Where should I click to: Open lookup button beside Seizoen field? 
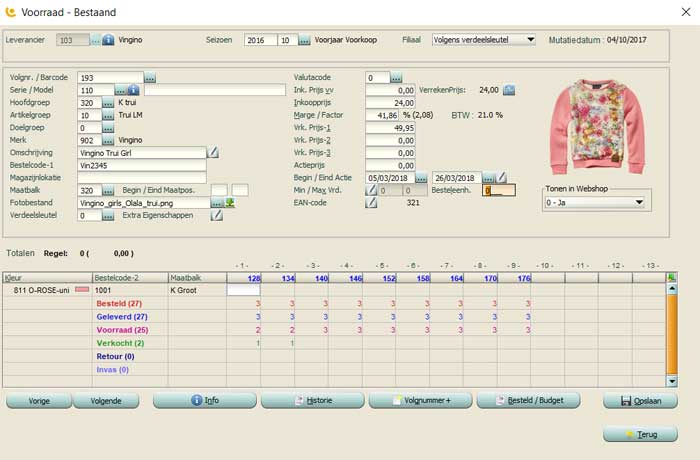coord(304,40)
